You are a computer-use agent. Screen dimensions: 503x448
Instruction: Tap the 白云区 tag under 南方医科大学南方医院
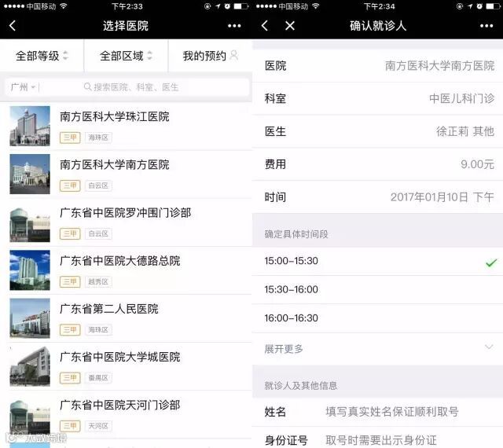coord(98,185)
